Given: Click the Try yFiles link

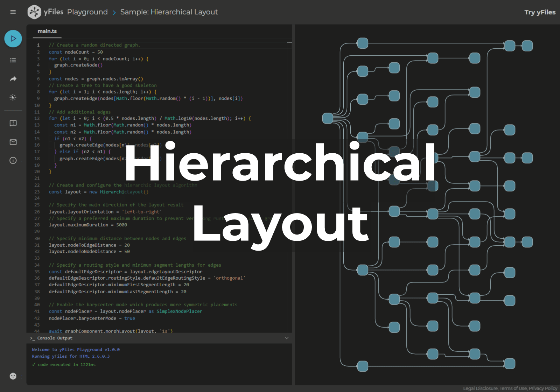Looking at the screenshot, I should click(x=540, y=12).
